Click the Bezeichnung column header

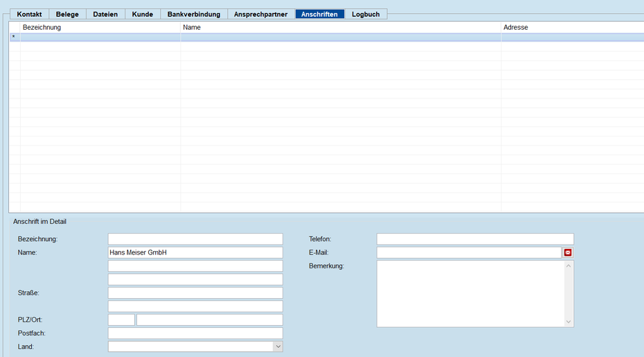pyautogui.click(x=100, y=27)
